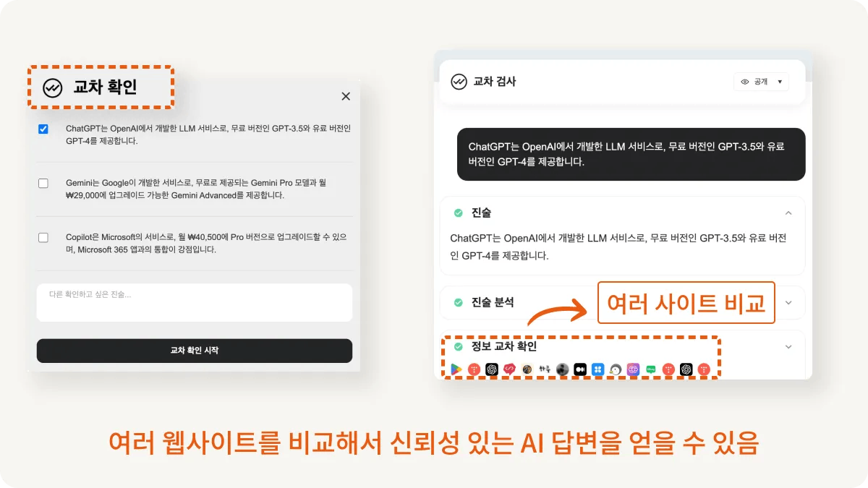Open the 공개 visibility dropdown
Screen dimensions: 868x488
pos(761,82)
